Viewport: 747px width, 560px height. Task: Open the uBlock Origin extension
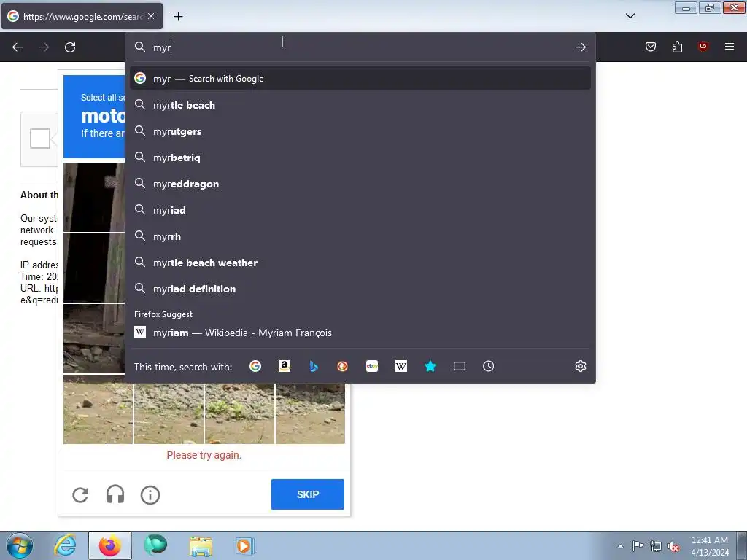pos(703,47)
